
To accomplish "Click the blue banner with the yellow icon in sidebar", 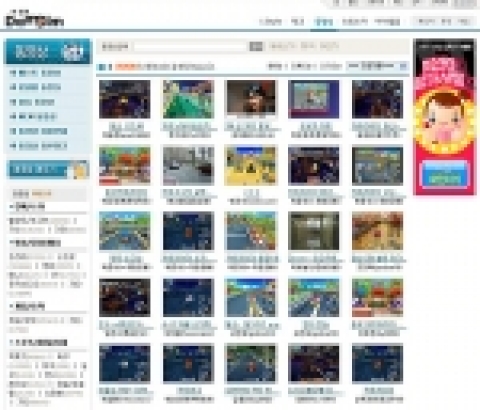I will tap(48, 169).
